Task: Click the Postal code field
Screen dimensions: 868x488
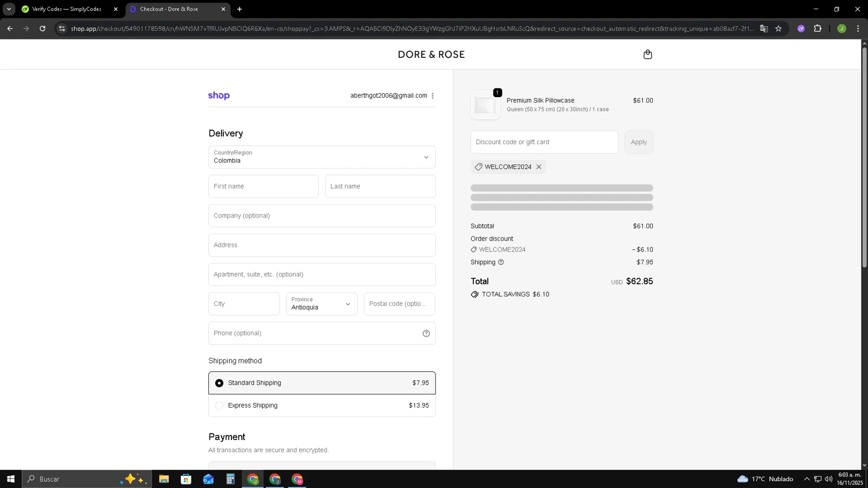Action: point(399,304)
